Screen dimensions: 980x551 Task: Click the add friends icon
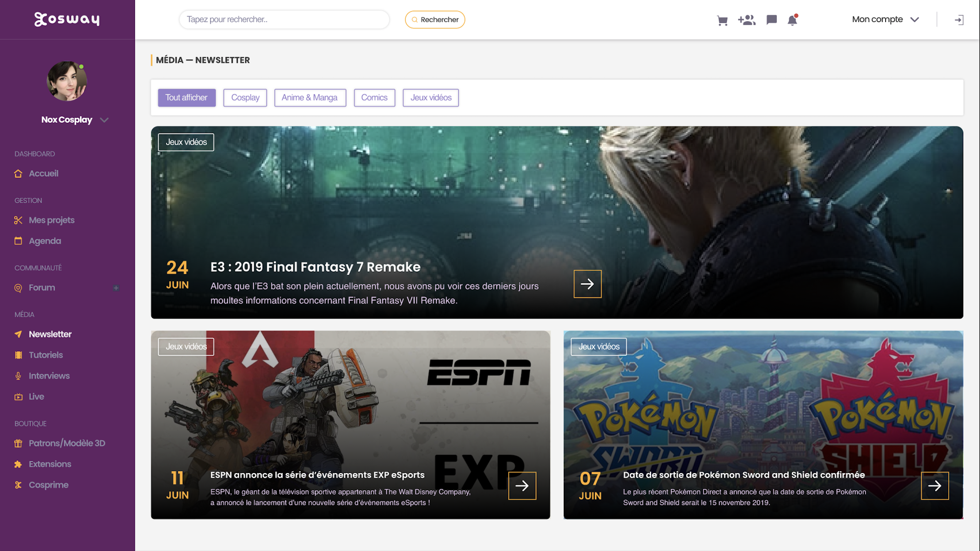click(746, 20)
